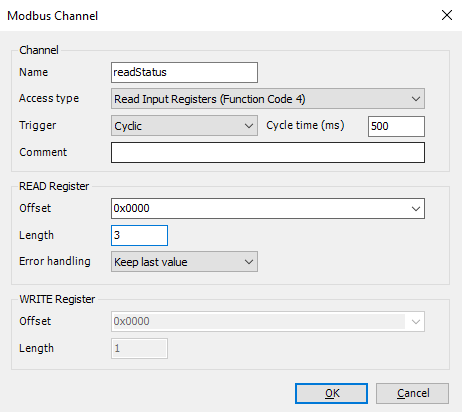Image resolution: width=462 pixels, height=412 pixels.
Task: Confirm with the OK button
Action: coord(331,393)
